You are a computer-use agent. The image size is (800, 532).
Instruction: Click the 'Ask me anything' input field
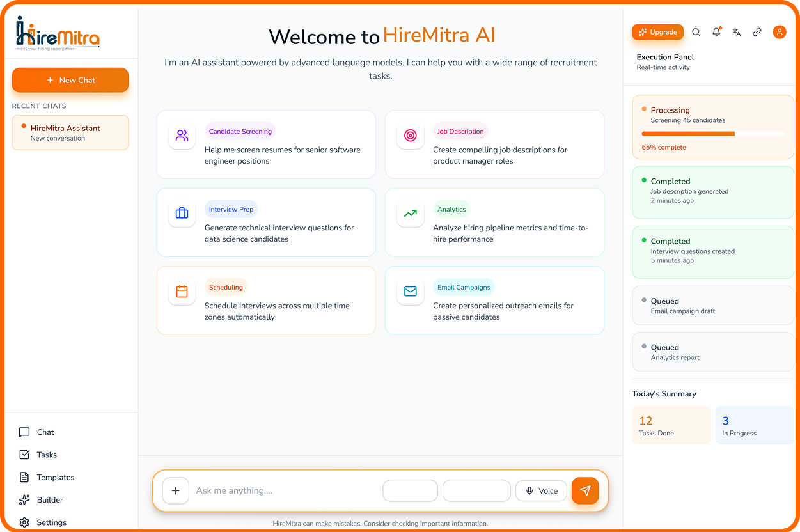click(285, 490)
